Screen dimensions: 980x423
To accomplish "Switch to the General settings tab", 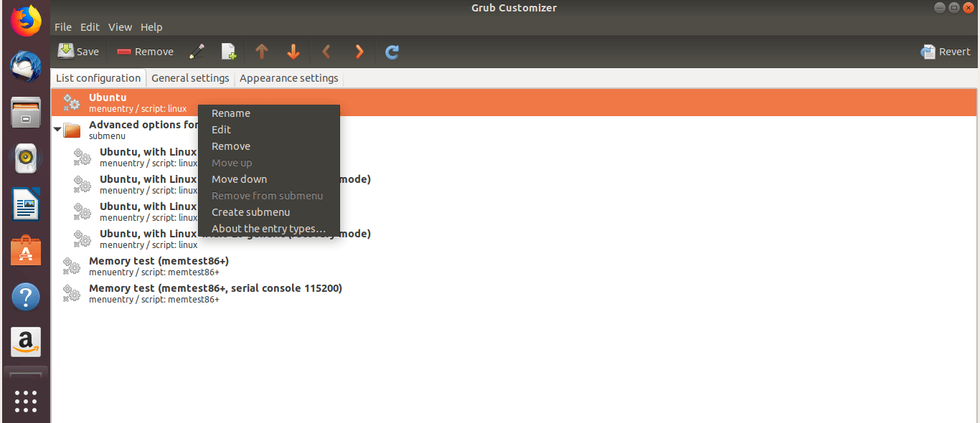I will 190,78.
